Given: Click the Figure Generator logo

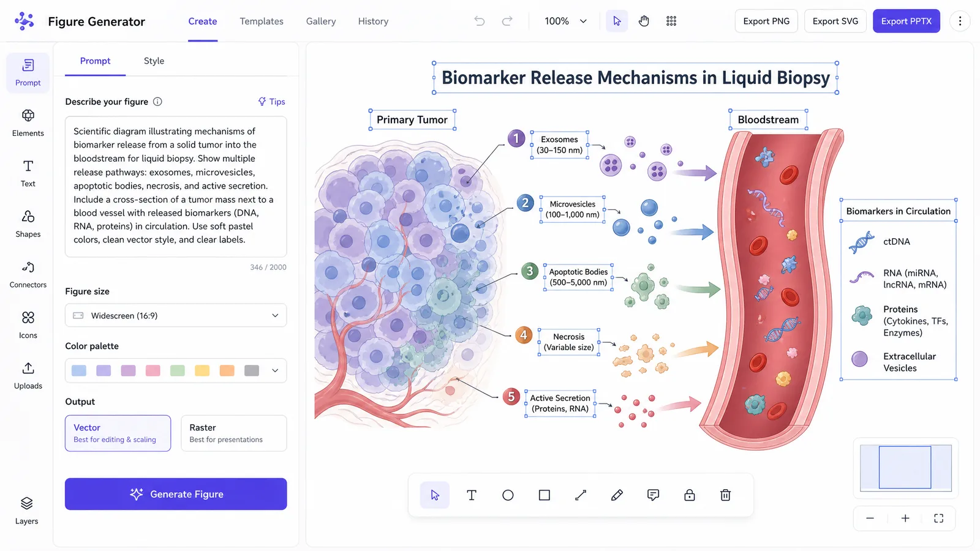Looking at the screenshot, I should (x=24, y=21).
